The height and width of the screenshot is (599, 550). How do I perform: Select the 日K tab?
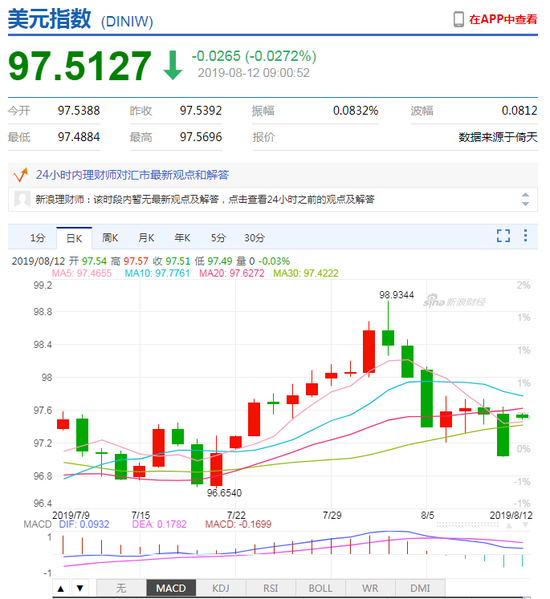pos(74,238)
